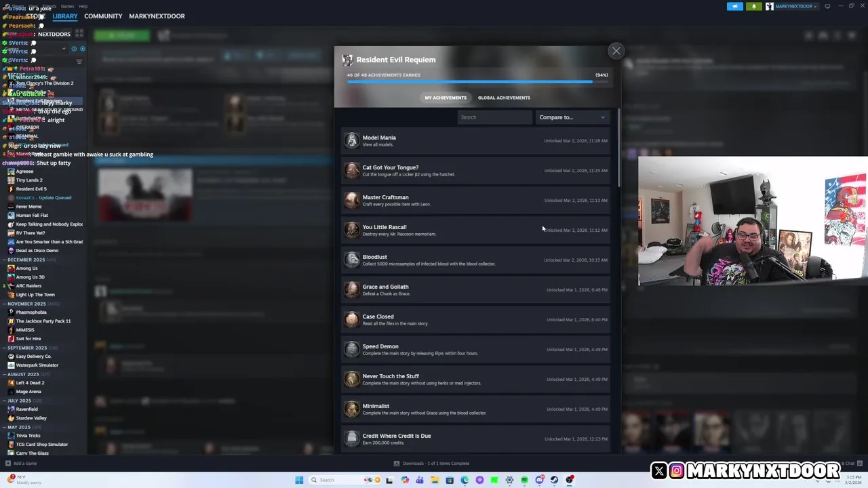Click the Model Mania achievement title
This screenshot has height=488, width=868.
tap(379, 138)
